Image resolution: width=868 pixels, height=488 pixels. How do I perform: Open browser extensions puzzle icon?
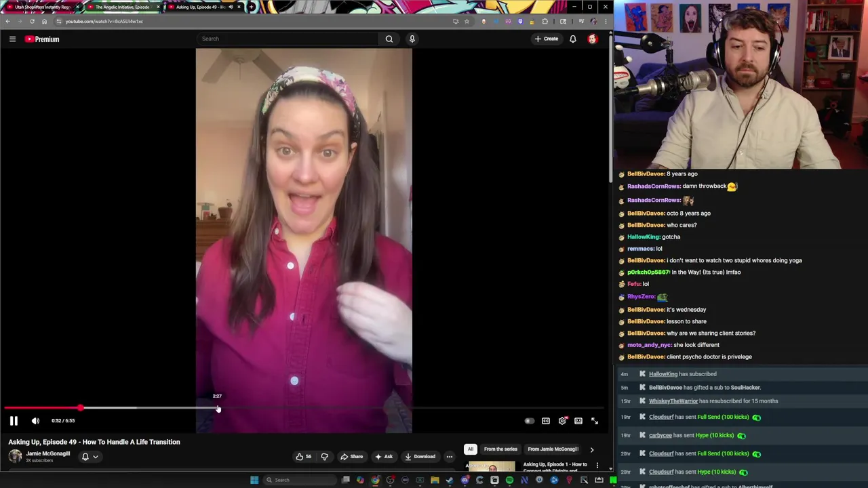[545, 21]
